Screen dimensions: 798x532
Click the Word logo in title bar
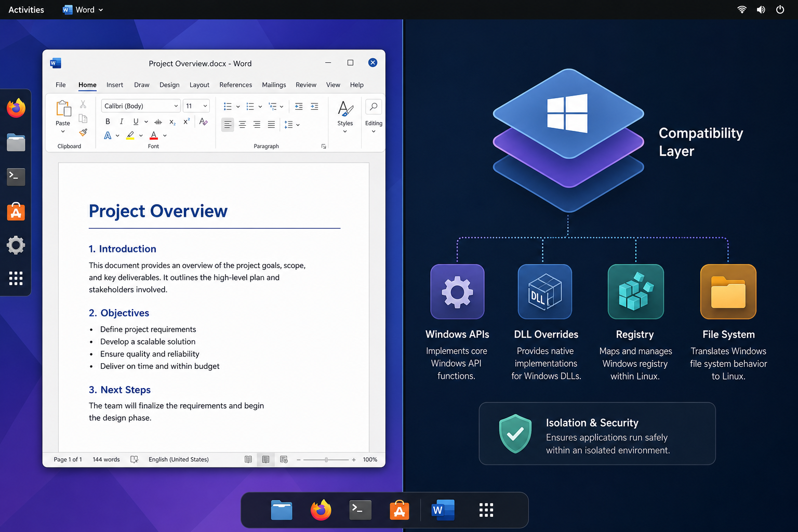coord(56,63)
